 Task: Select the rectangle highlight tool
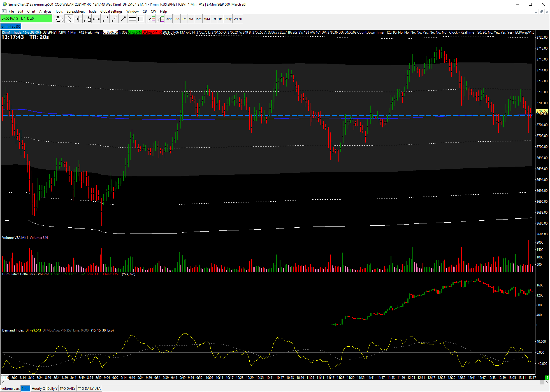(141, 19)
